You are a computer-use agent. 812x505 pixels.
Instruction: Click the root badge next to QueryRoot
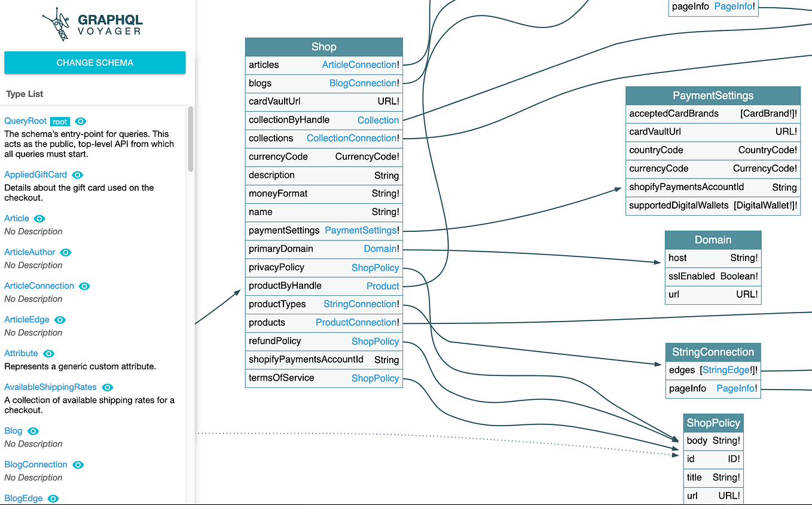click(x=59, y=121)
